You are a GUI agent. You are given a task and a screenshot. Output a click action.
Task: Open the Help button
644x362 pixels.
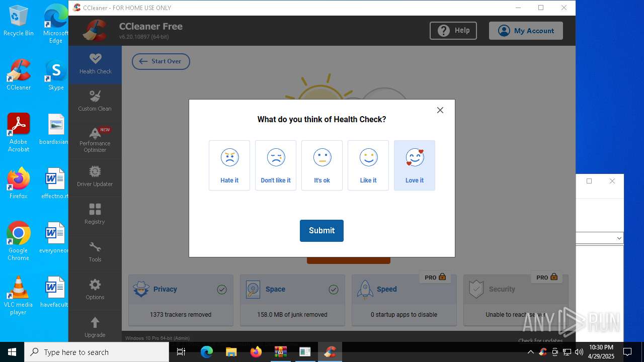[453, 31]
